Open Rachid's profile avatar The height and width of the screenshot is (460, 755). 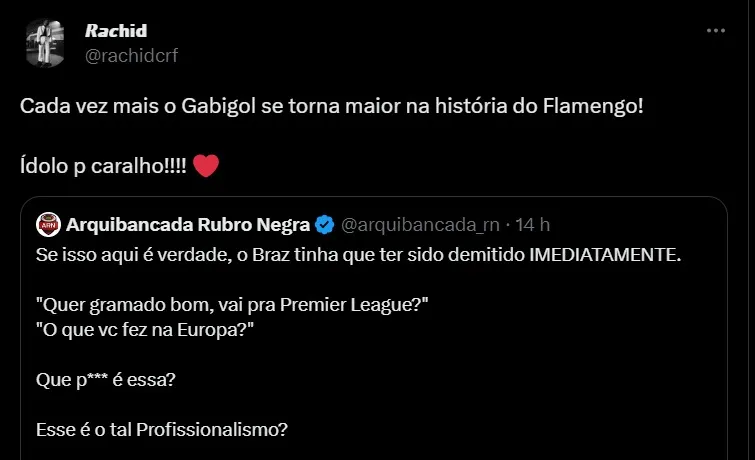click(43, 44)
